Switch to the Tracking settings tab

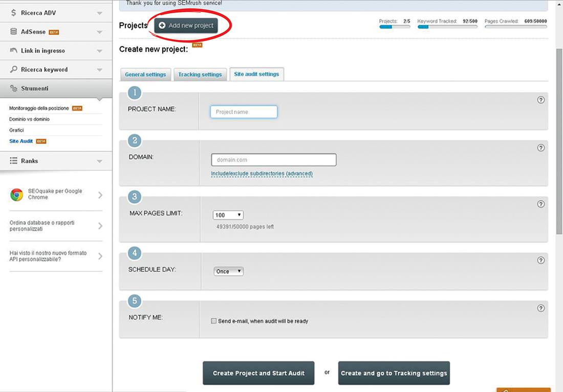click(200, 75)
